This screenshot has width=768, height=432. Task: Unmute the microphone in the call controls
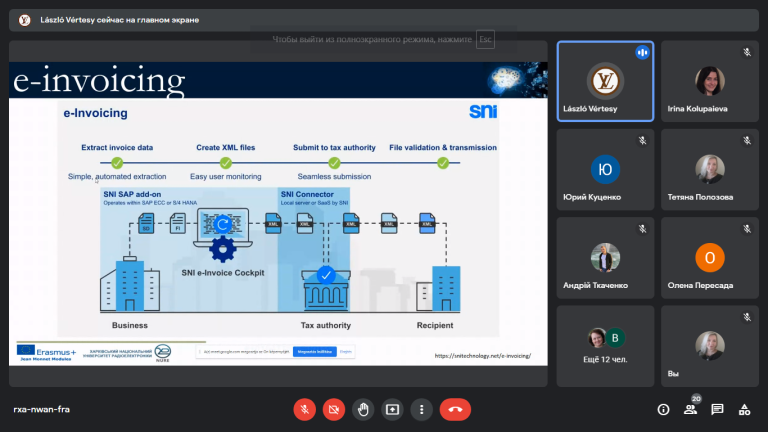tap(304, 409)
